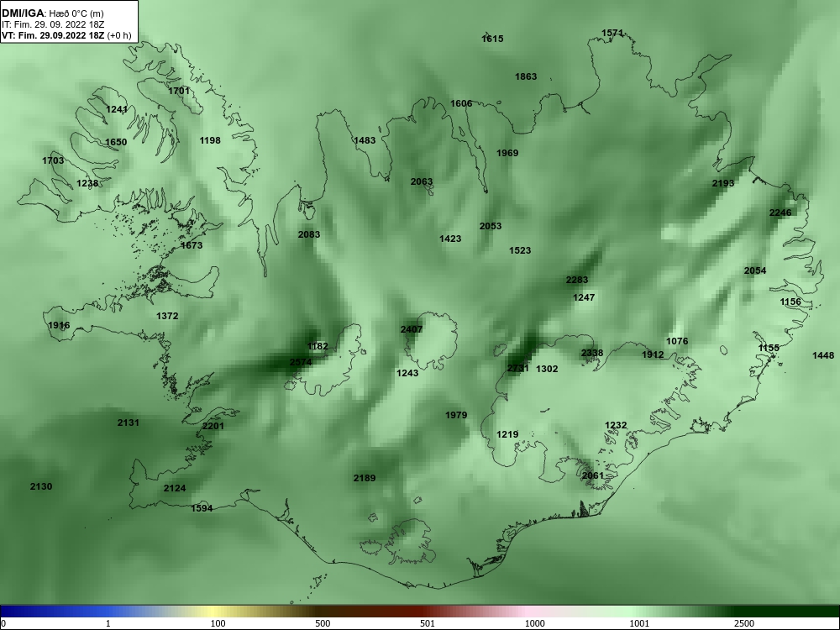Click the 1076 map value
The image size is (840, 630).
click(x=676, y=341)
